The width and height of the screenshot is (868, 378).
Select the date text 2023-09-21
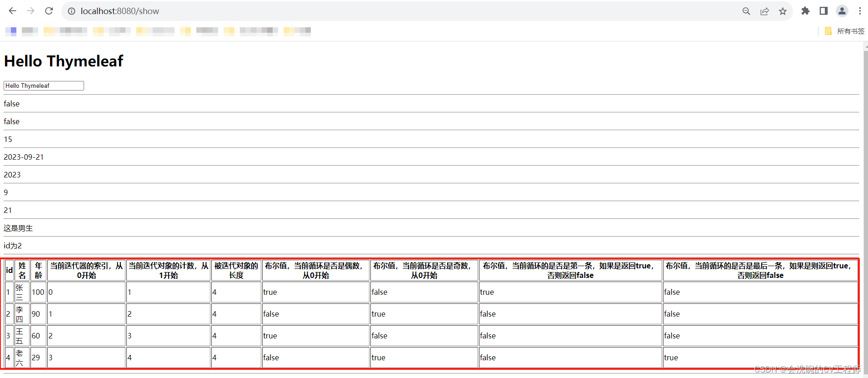[x=24, y=157]
